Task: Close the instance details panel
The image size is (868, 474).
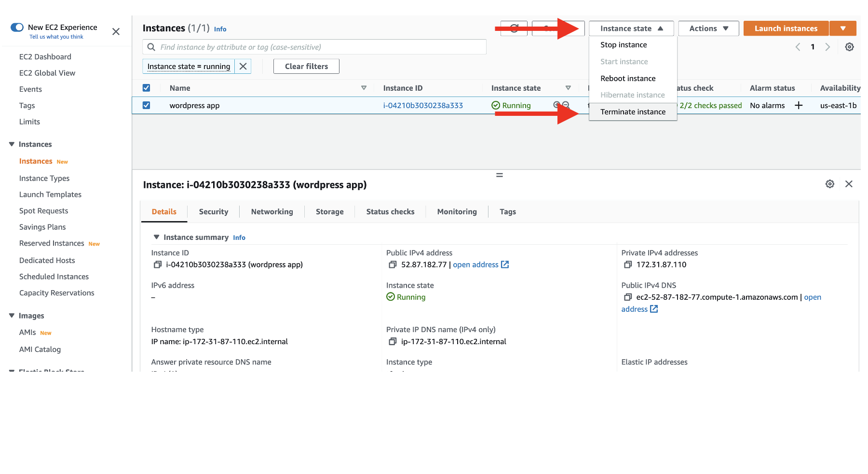Action: 849,184
